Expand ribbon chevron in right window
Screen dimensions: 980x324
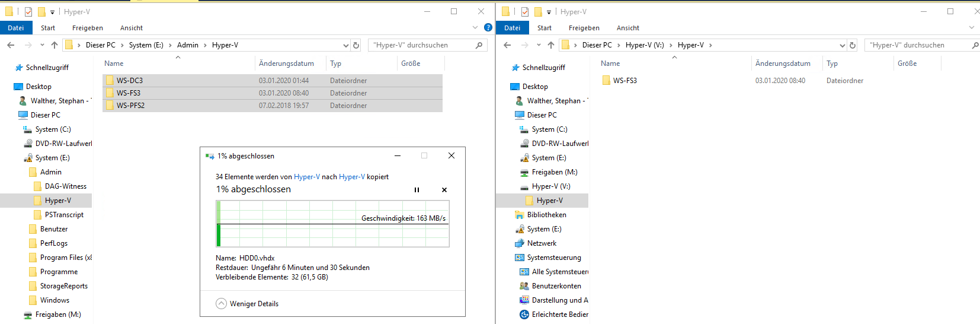(972, 27)
